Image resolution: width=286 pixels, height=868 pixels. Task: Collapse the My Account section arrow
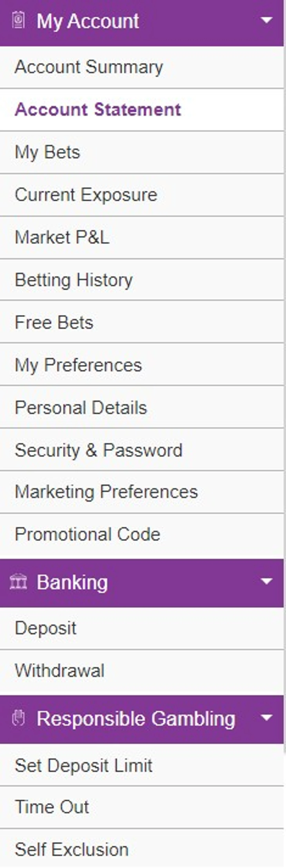[x=266, y=20]
